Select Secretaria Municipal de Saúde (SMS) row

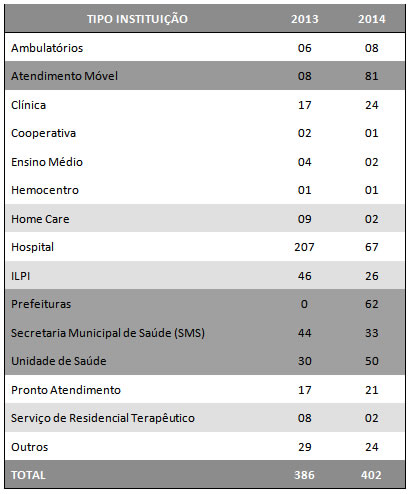click(205, 333)
